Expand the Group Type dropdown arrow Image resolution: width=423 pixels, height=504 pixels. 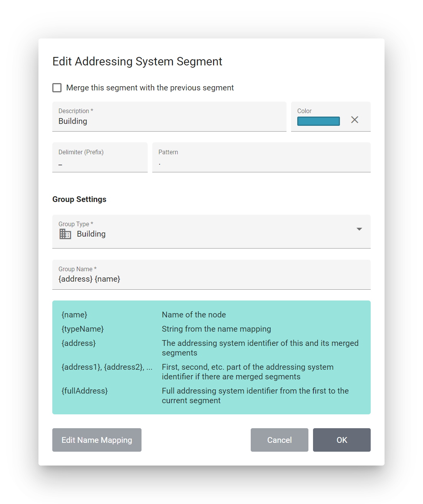coord(359,229)
